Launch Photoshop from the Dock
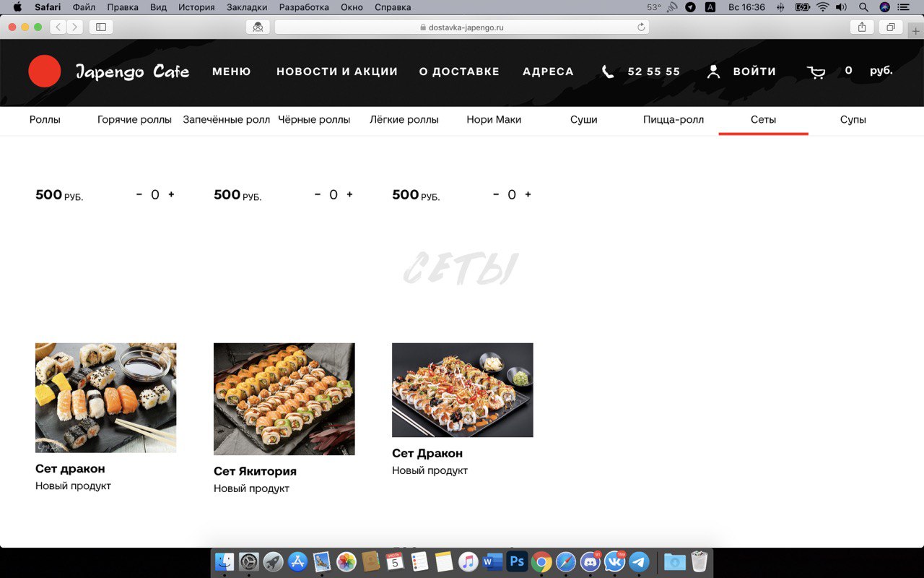 (517, 561)
